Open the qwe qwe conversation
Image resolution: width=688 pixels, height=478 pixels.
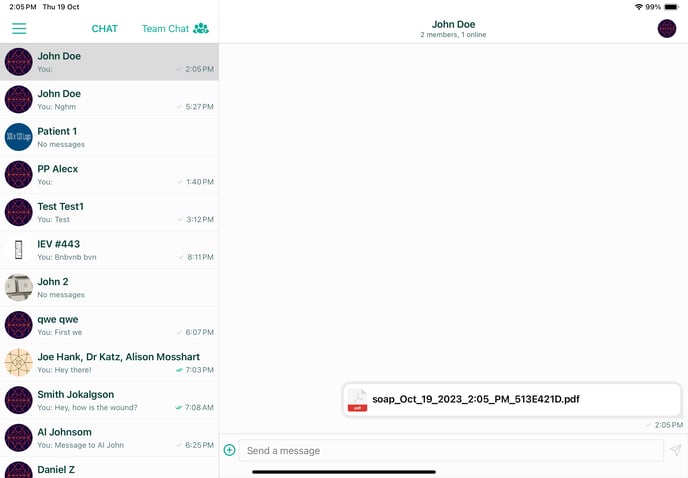point(109,325)
